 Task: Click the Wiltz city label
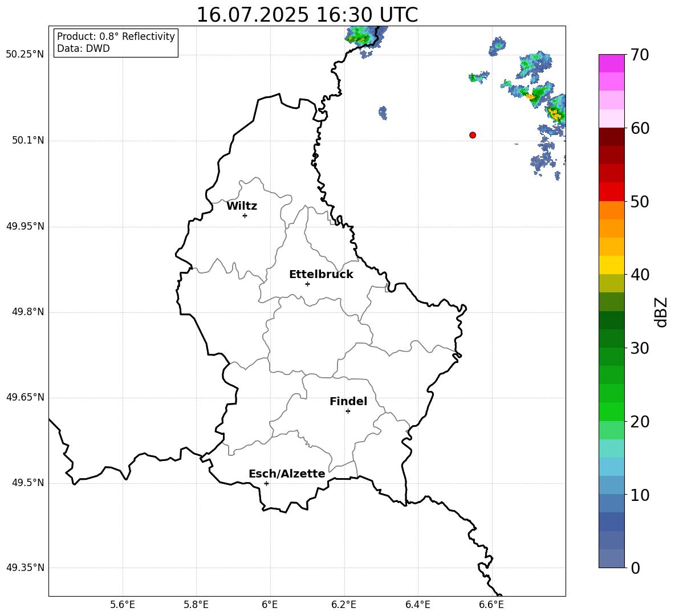(x=242, y=206)
